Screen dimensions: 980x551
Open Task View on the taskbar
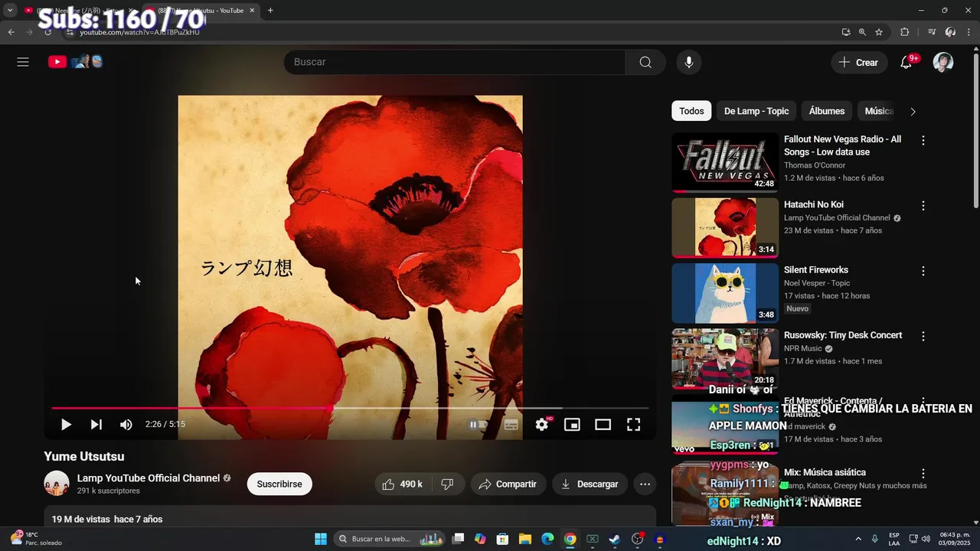click(458, 539)
